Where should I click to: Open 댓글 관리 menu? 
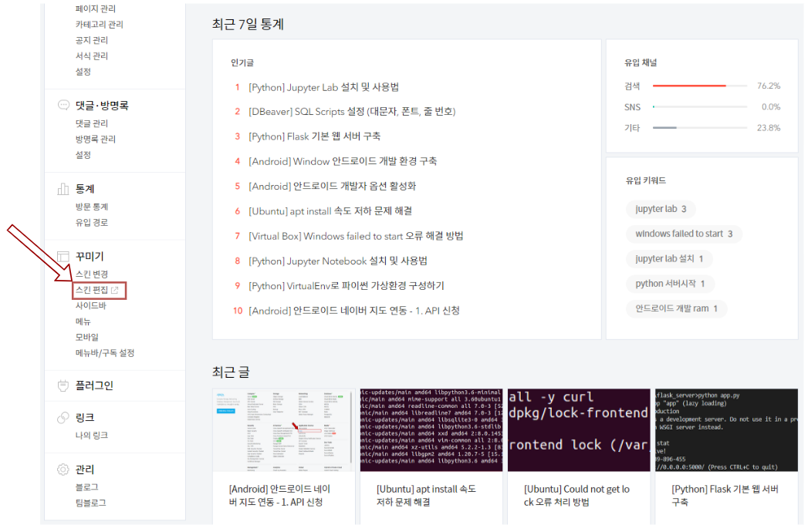[x=92, y=123]
